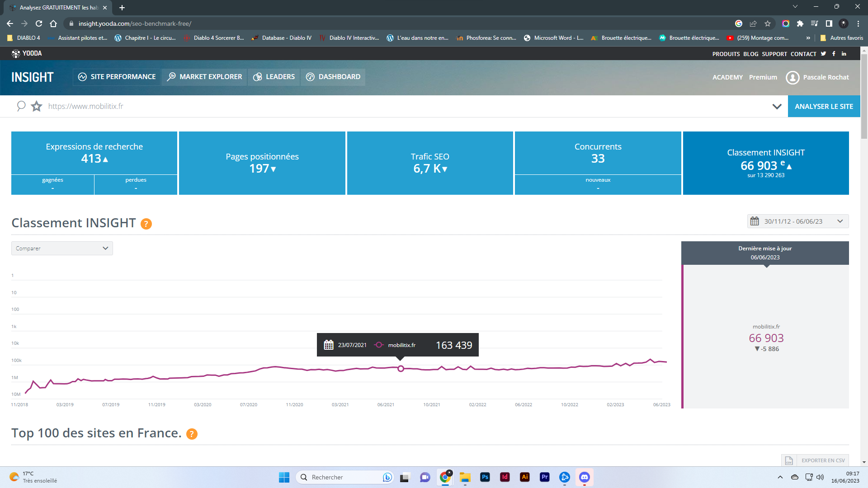The height and width of the screenshot is (488, 868).
Task: Open Photoshop from the Windows taskbar
Action: [485, 477]
